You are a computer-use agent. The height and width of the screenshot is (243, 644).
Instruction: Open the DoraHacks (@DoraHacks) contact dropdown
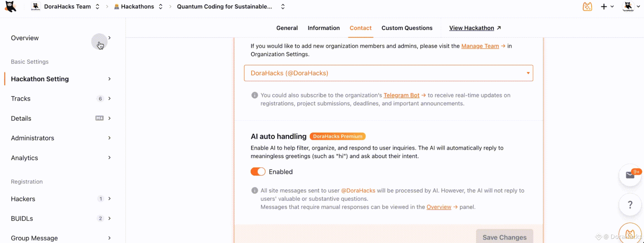click(388, 73)
